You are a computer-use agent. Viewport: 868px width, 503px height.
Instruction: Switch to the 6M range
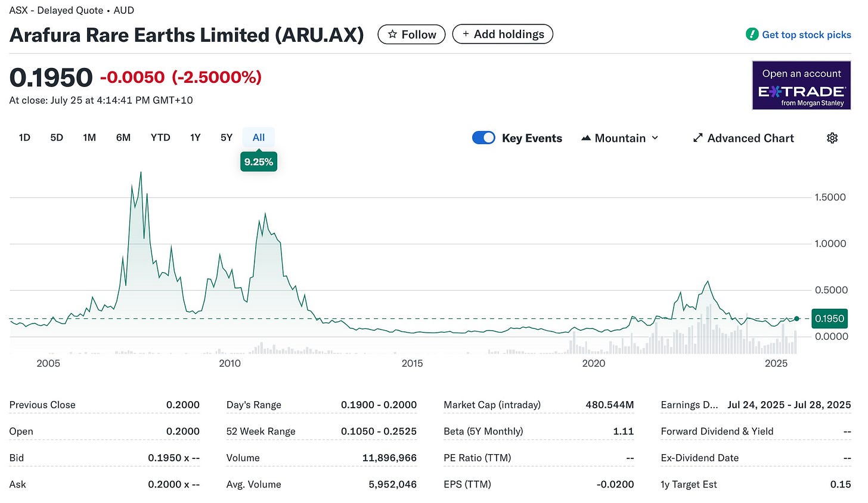123,138
